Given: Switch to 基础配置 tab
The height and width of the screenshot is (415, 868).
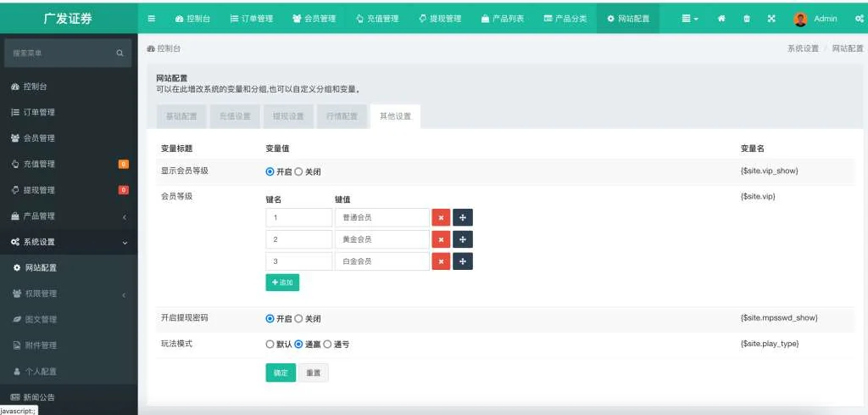Looking at the screenshot, I should coord(181,116).
